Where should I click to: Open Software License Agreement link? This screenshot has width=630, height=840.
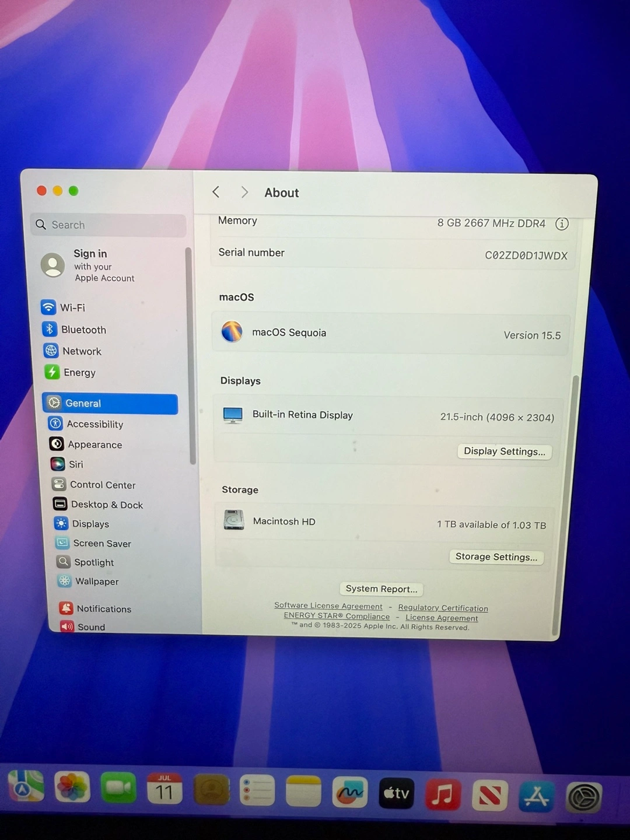(328, 606)
